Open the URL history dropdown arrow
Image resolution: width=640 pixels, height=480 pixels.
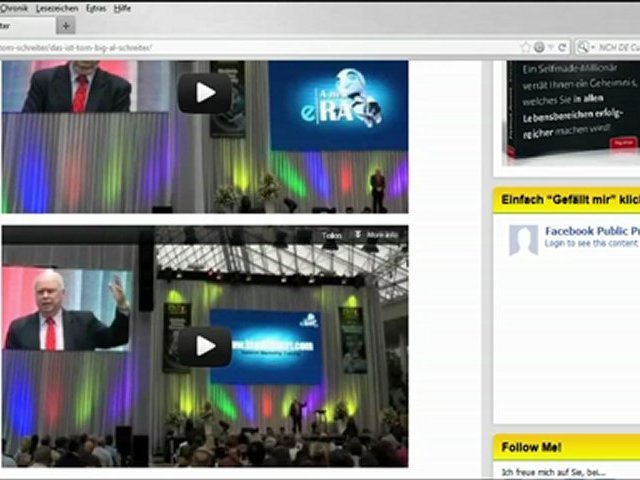[x=550, y=47]
